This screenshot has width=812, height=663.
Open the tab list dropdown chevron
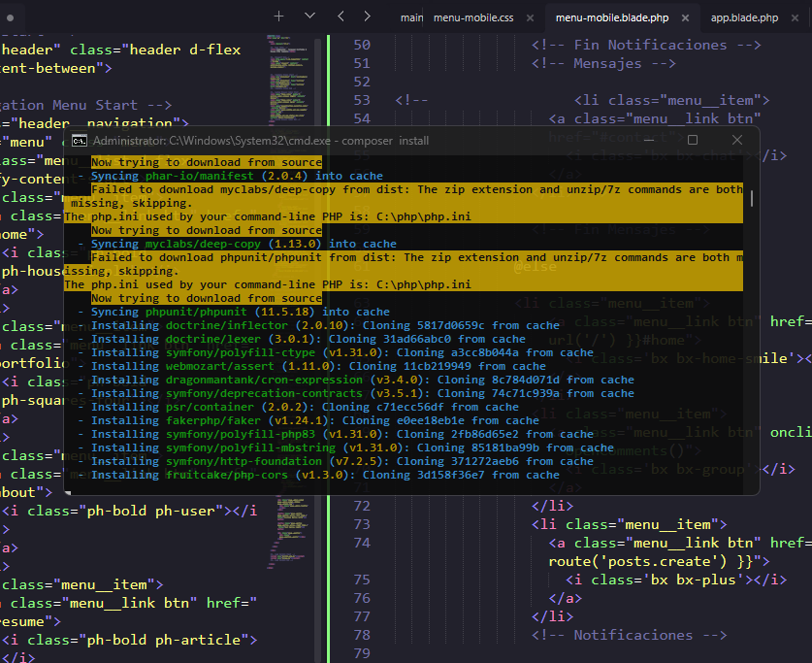click(309, 17)
